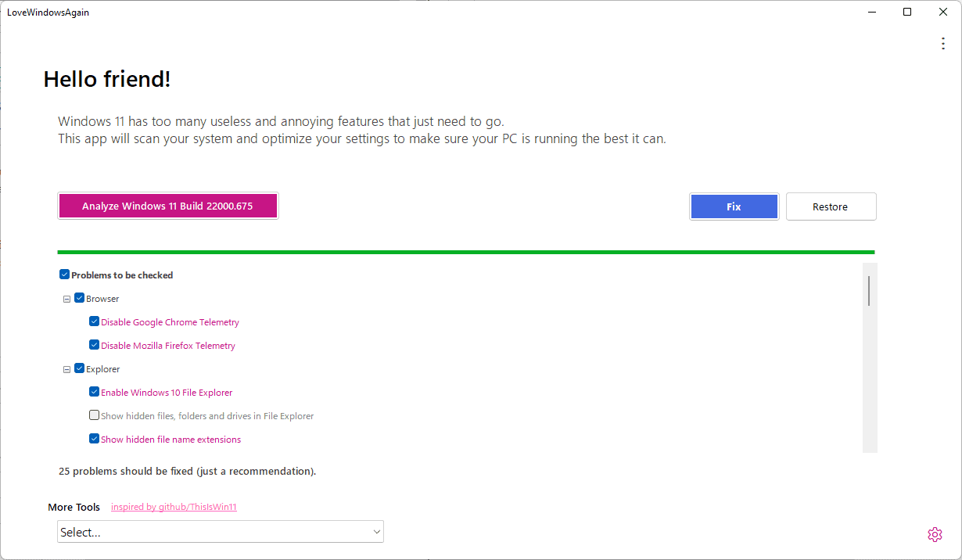
Task: Click the green progress bar
Action: [465, 252]
